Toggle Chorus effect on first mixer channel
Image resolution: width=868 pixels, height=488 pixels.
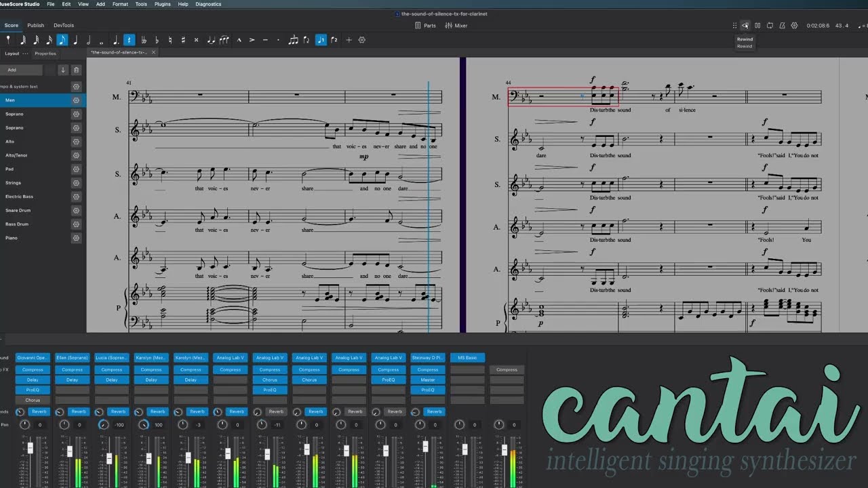(33, 401)
